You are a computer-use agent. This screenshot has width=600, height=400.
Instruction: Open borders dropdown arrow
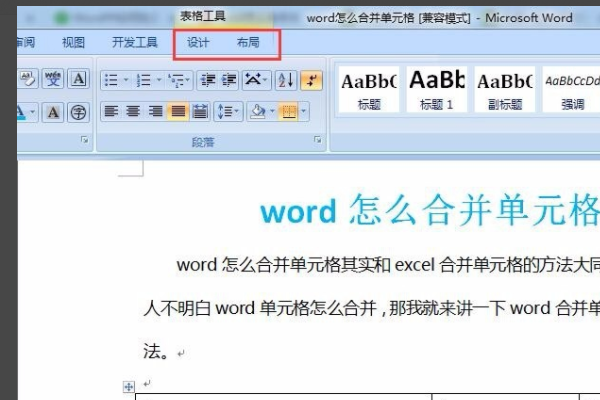304,112
